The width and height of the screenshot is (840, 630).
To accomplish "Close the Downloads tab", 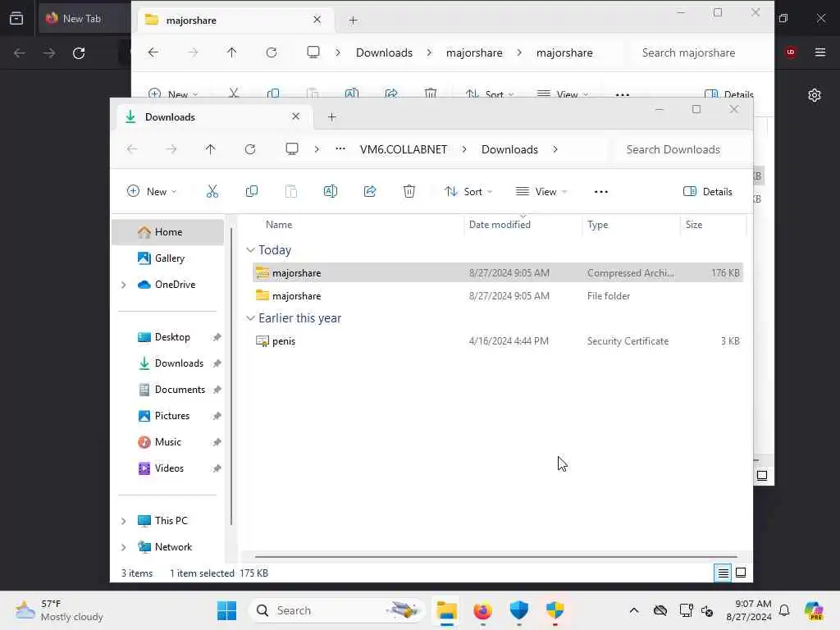I will pos(295,116).
